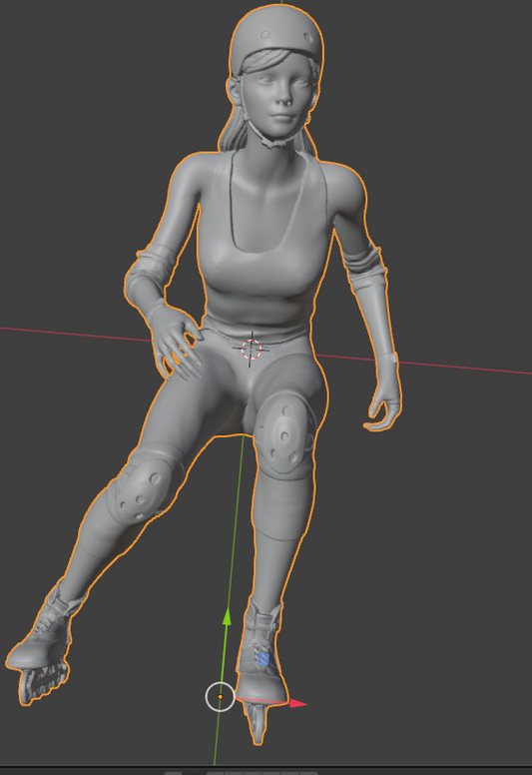This screenshot has width=532, height=775.
Task: Click the red-white 3D cursor on hips
Action: coord(251,349)
